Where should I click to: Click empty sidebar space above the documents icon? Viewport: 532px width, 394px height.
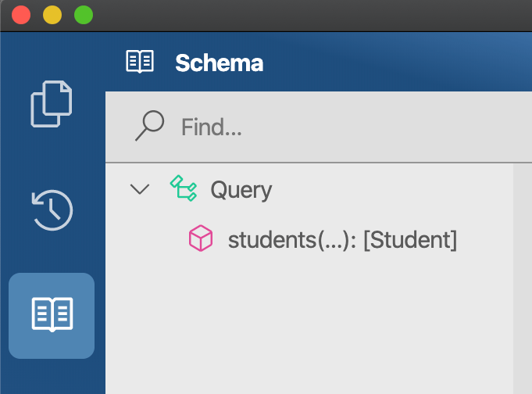(52, 55)
